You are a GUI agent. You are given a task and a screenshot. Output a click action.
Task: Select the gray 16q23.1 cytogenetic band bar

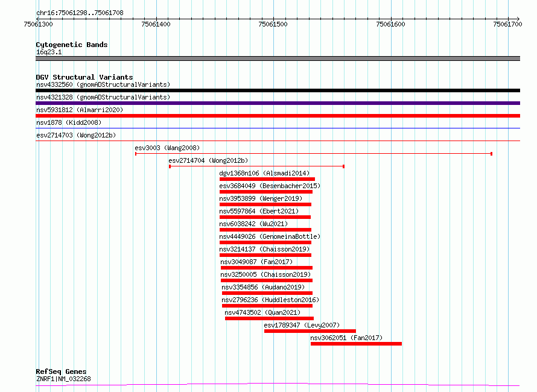click(278, 58)
